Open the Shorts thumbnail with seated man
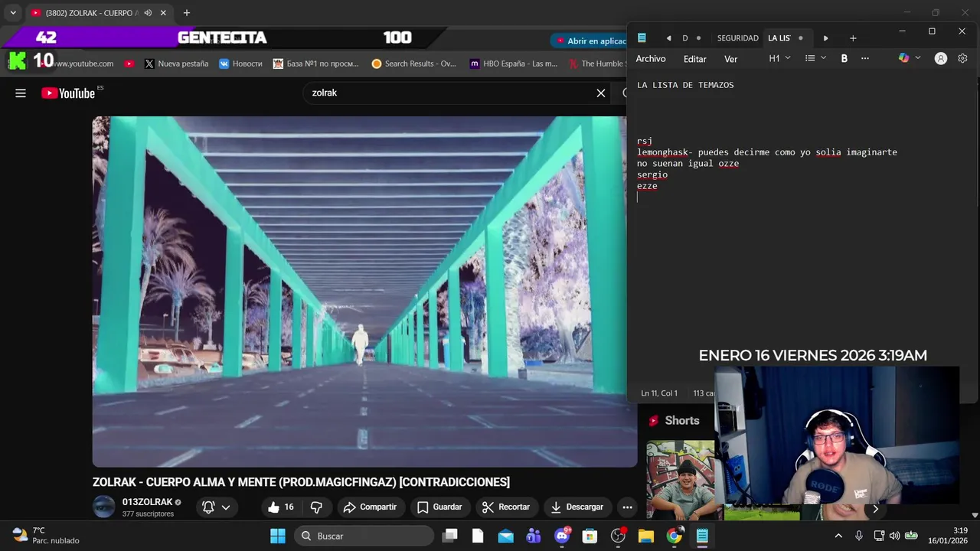 click(x=680, y=480)
